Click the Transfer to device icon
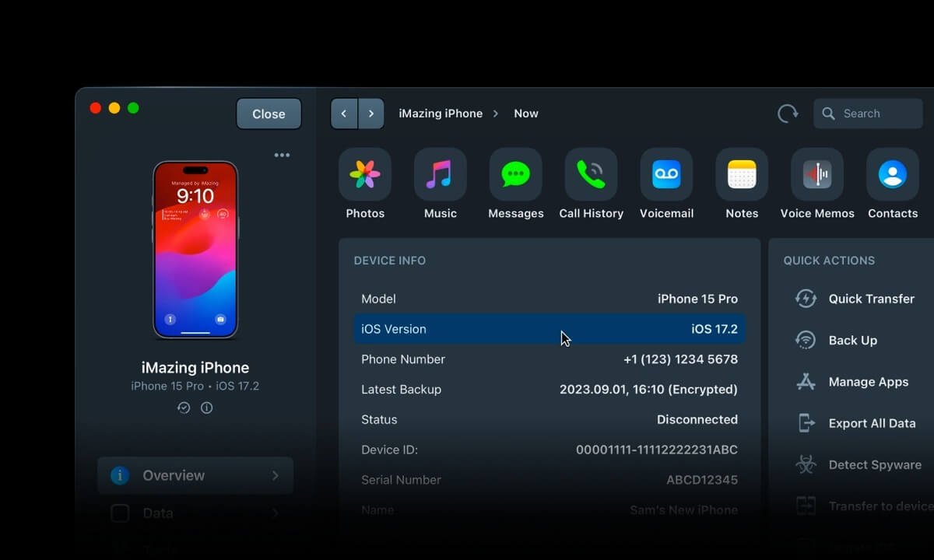 (806, 506)
